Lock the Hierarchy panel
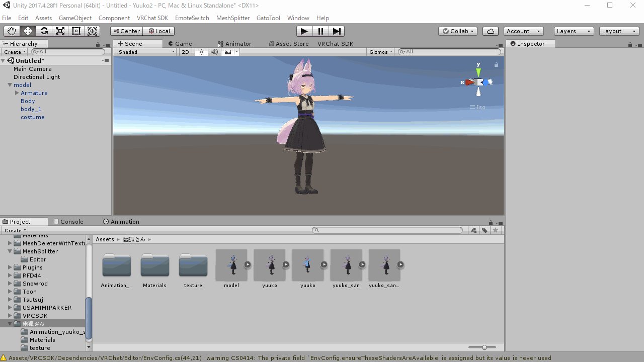 (98, 44)
